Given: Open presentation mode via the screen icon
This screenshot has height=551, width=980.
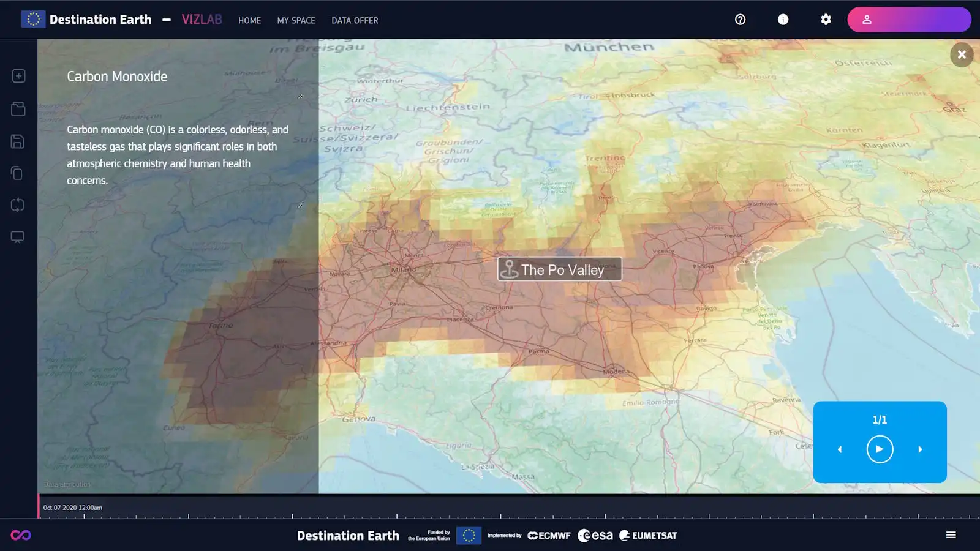Looking at the screenshot, I should (x=18, y=237).
